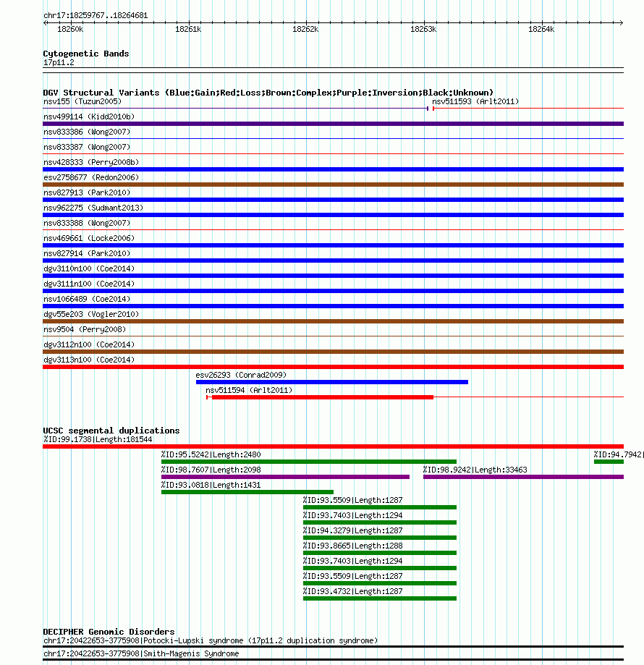Image resolution: width=644 pixels, height=665 pixels.
Task: Click the blue esv26293 gain bar
Action: click(332, 382)
